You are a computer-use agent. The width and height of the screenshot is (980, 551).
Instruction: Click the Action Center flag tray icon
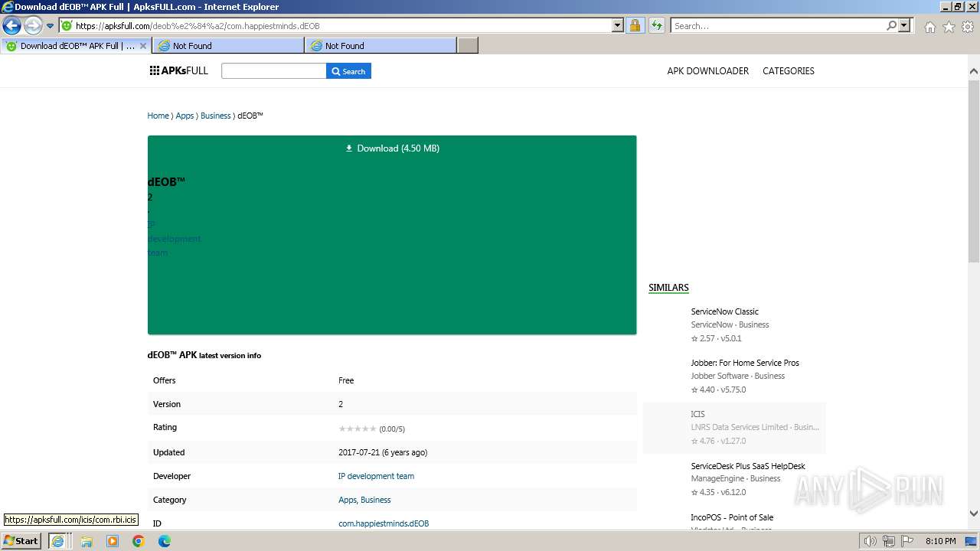coord(907,541)
